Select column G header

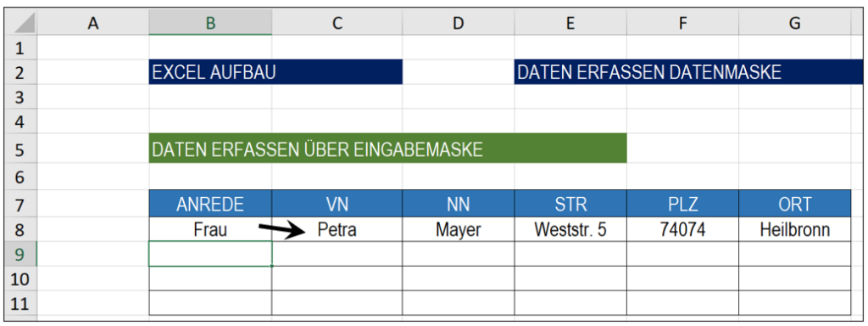tap(795, 23)
